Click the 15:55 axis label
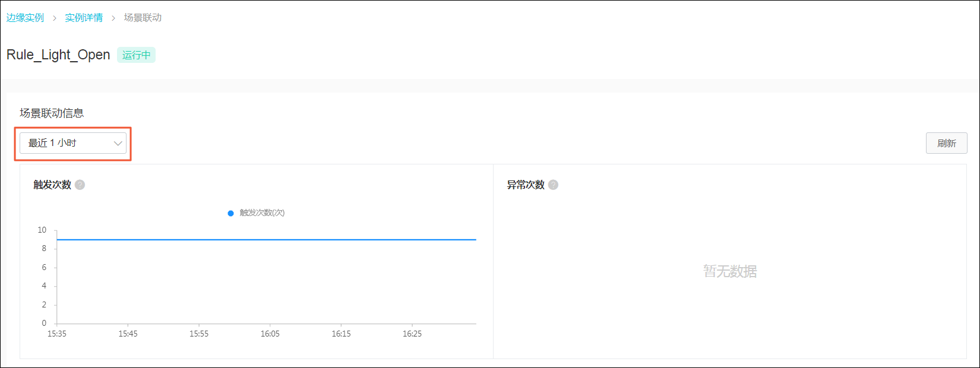Image resolution: width=980 pixels, height=368 pixels. tap(199, 334)
